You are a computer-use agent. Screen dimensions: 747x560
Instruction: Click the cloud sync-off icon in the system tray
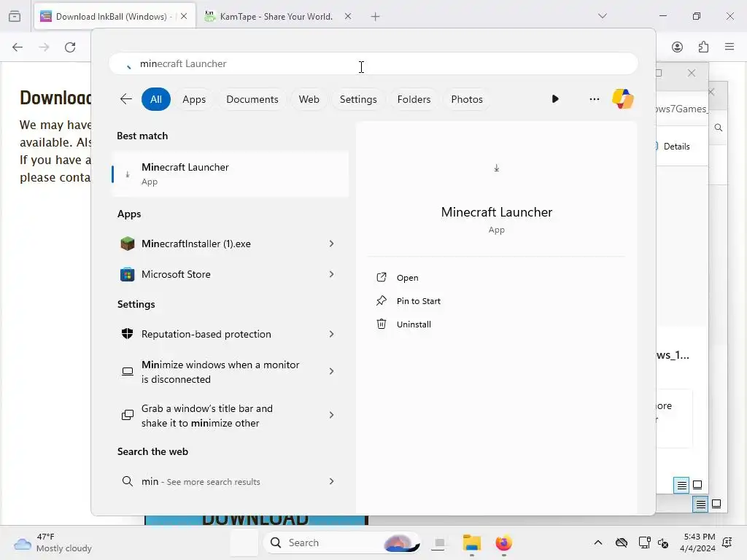[622, 542]
